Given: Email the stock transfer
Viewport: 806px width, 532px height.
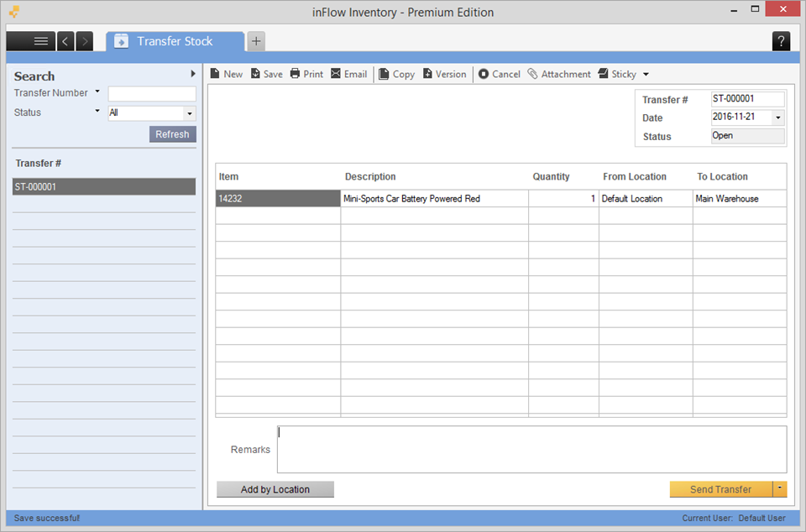Looking at the screenshot, I should tap(348, 74).
